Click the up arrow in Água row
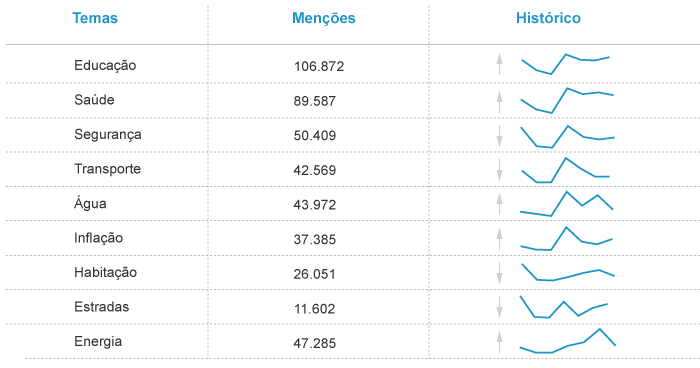Screen dimensions: 700x368 tap(500, 205)
